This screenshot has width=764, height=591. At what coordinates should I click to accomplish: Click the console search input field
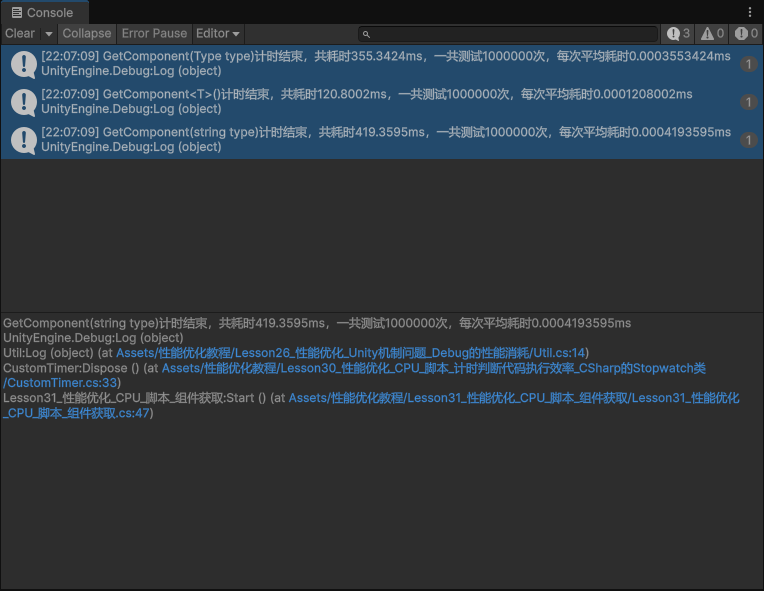point(512,34)
